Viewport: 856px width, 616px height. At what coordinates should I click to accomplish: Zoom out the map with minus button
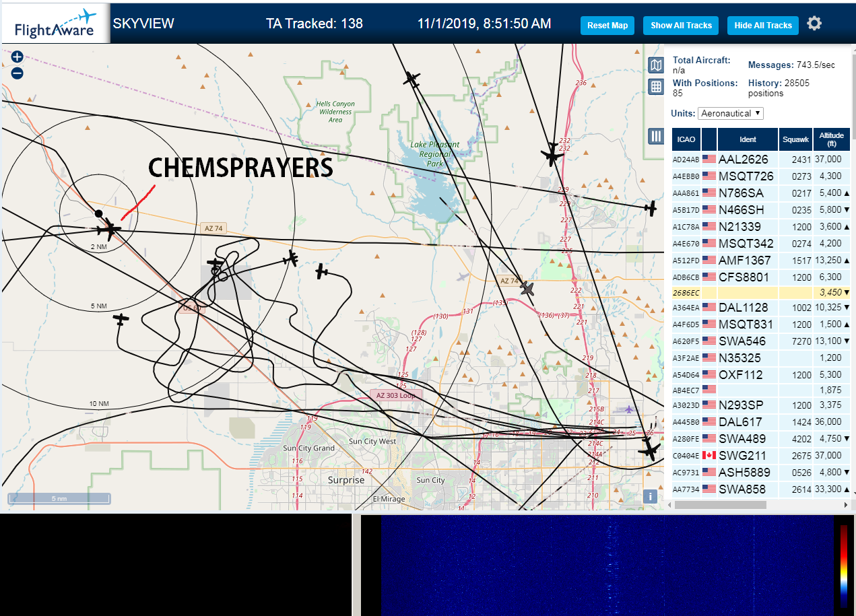point(18,73)
